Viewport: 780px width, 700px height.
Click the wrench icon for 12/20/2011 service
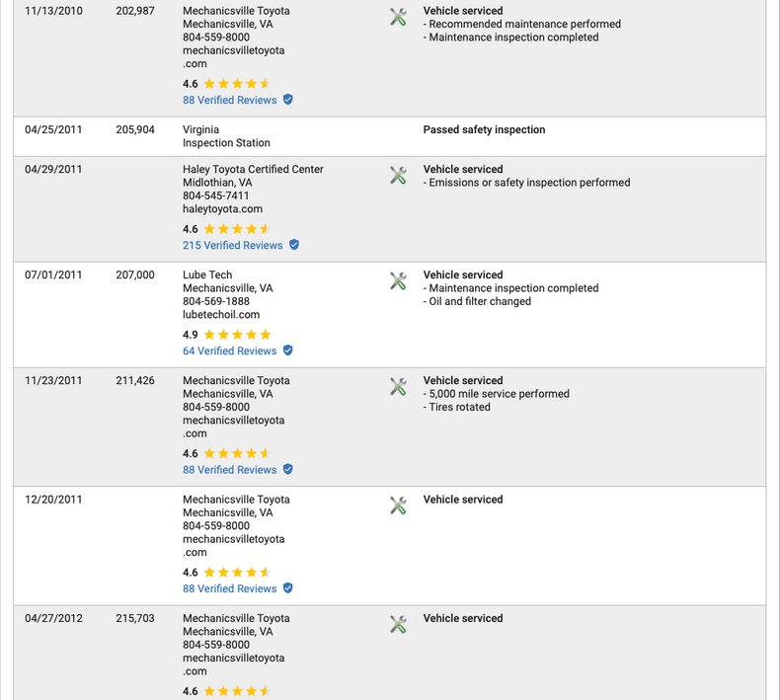tap(398, 506)
